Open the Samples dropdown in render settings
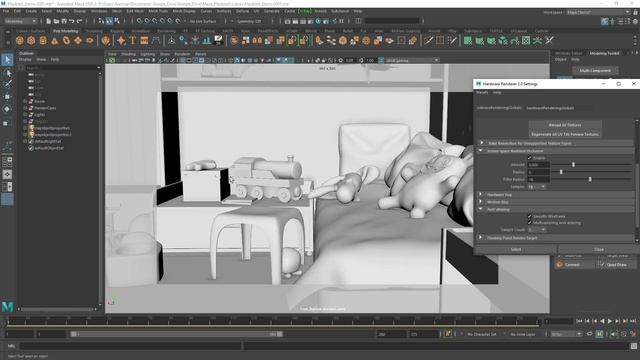 537,187
